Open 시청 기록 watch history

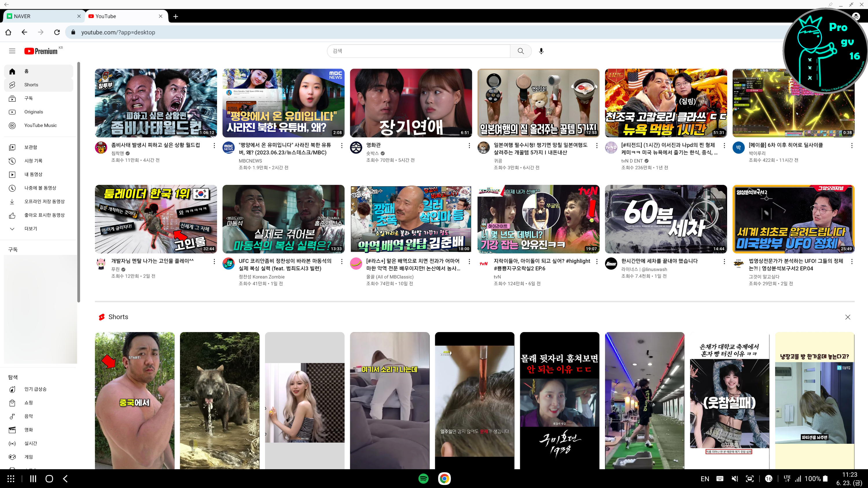(33, 161)
